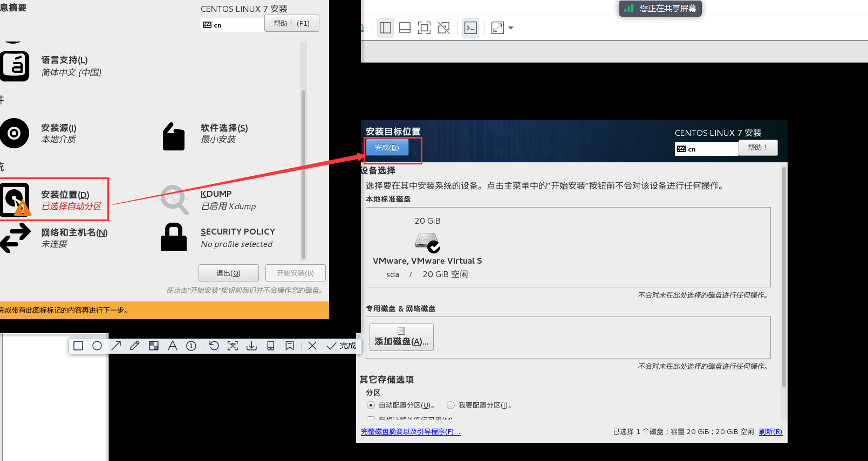Click the 您正在共享屏幕 sharing indicator
This screenshot has height=461, width=868.
(x=661, y=8)
